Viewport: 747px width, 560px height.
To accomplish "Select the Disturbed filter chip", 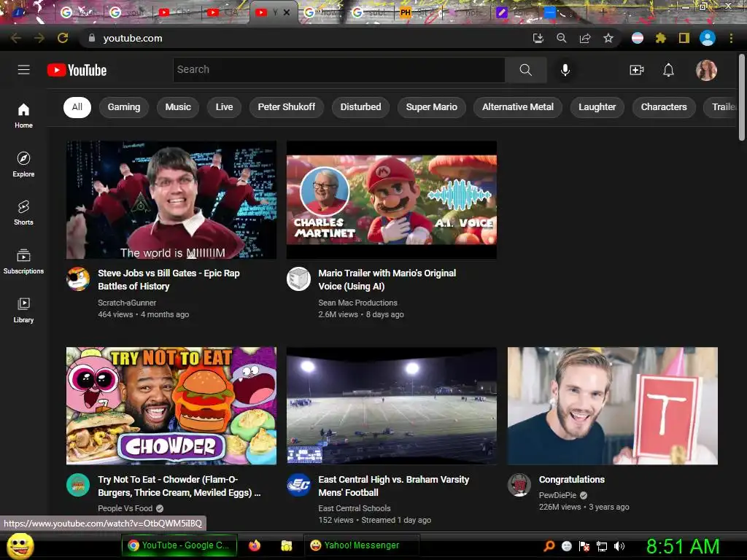I will [x=360, y=107].
